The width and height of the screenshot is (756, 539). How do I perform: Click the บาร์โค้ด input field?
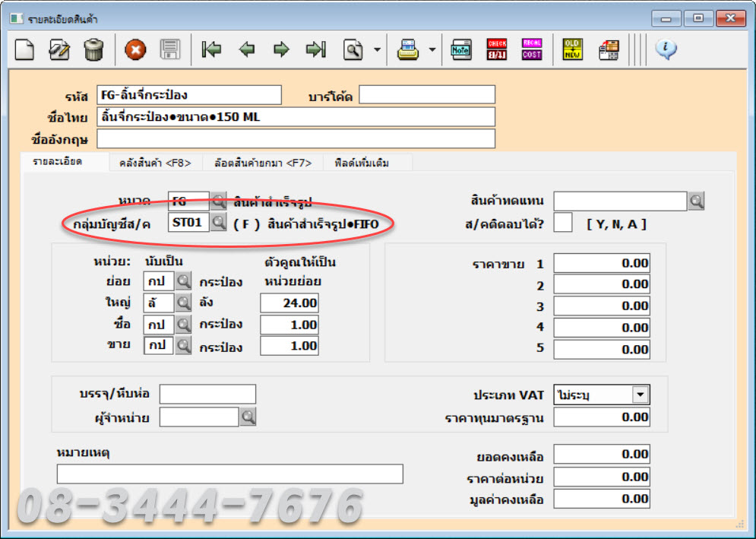click(427, 94)
